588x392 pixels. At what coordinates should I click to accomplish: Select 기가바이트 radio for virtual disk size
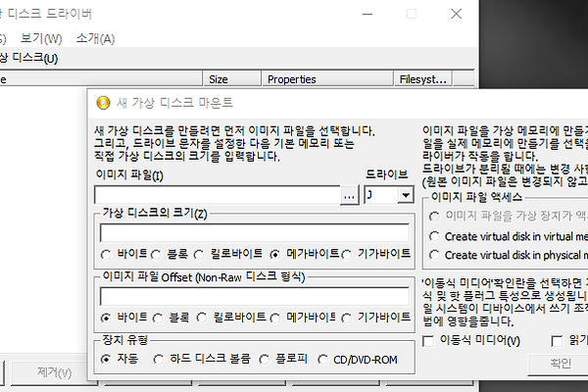click(348, 254)
